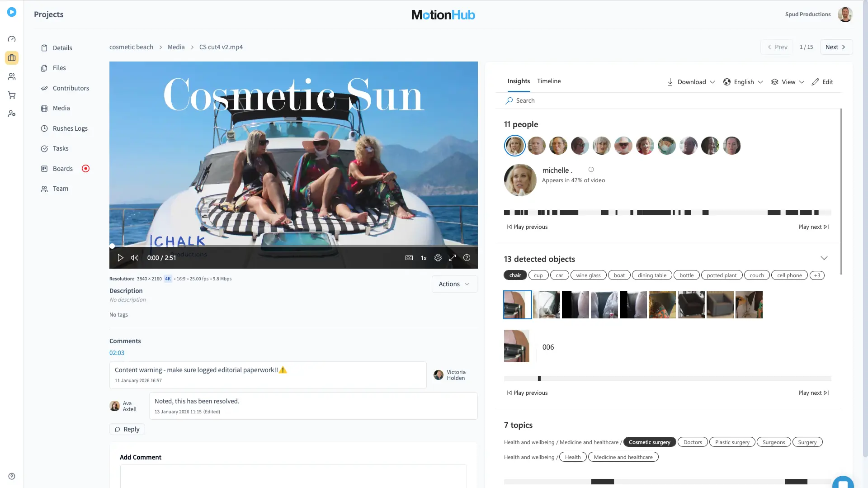
Task: Open the cosmetic beach breadcrumb link
Action: tap(131, 47)
